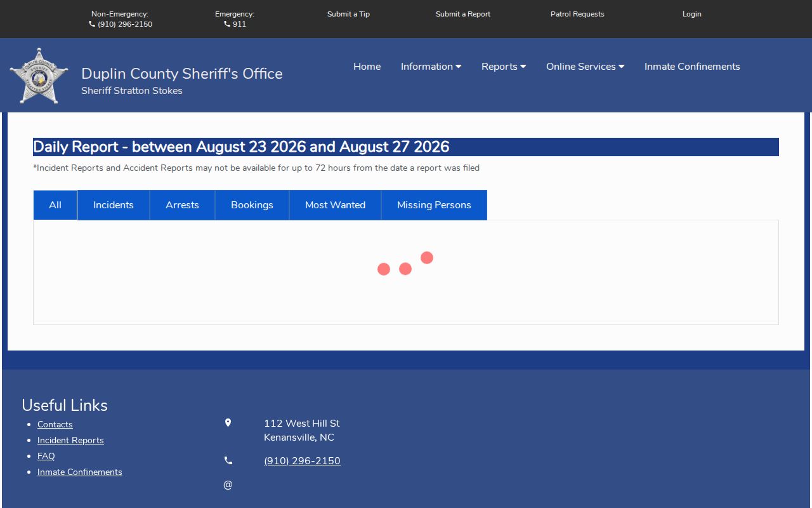Open Inmate Confinements footer link

[x=80, y=472]
